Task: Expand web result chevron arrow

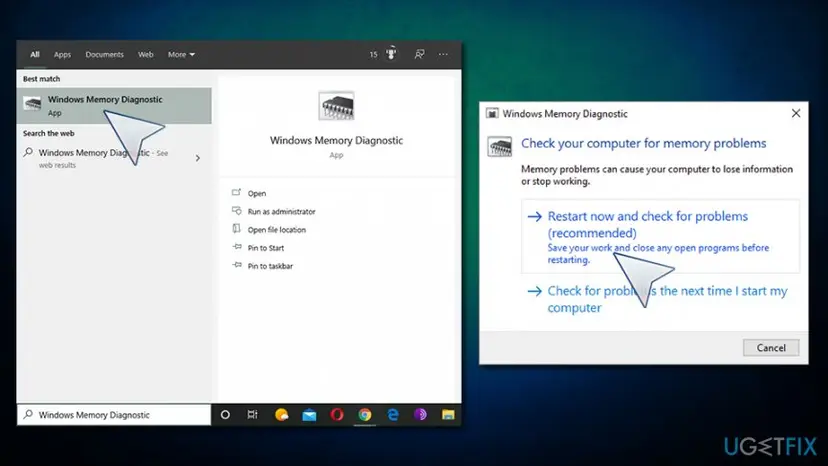Action: [198, 158]
